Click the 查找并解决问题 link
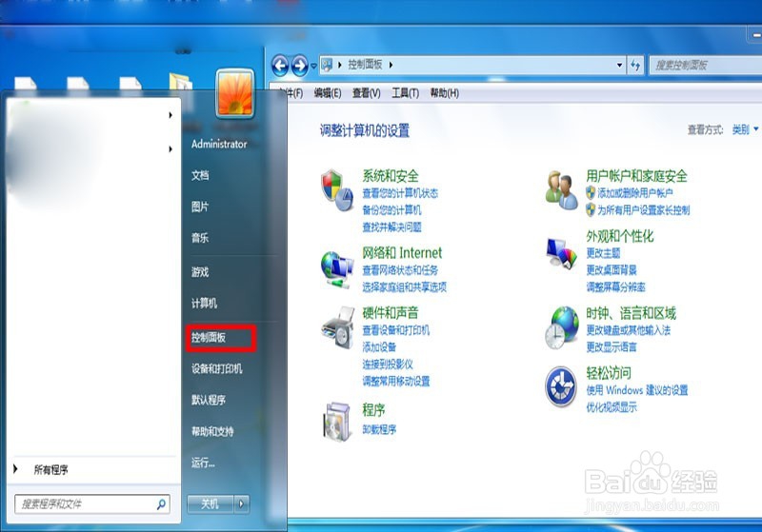Screen dimensions: 762x532 coord(391,227)
